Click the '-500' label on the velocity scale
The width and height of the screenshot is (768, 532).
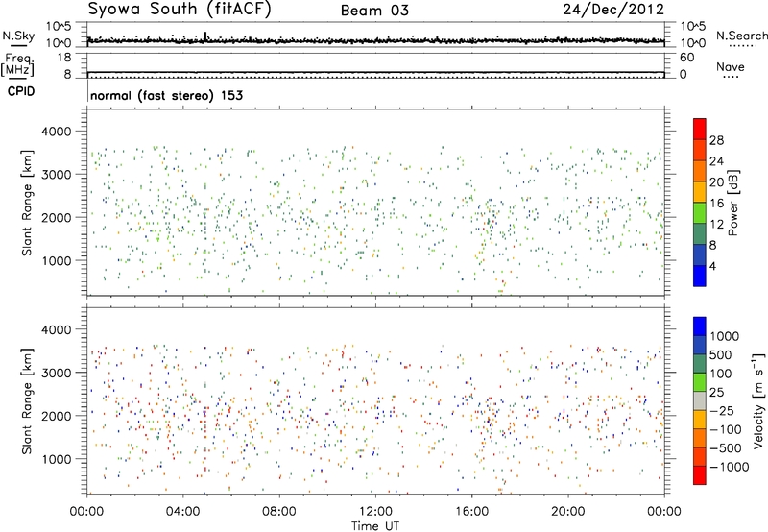point(725,448)
